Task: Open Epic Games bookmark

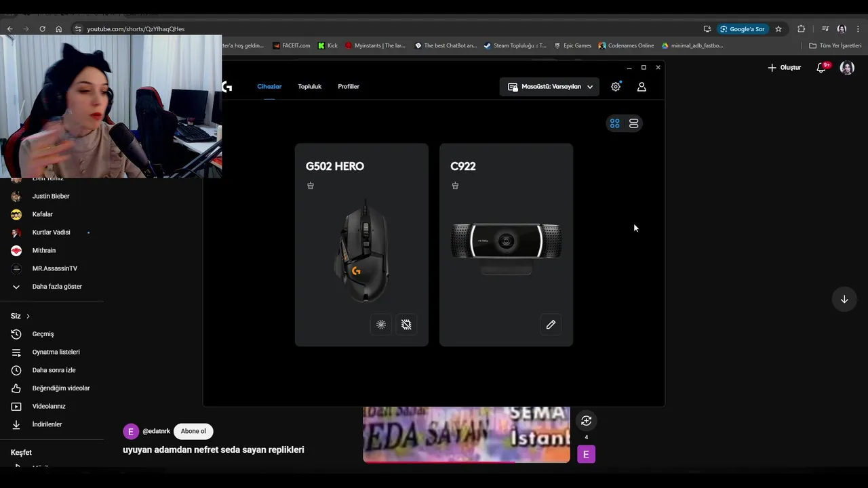Action: point(572,45)
